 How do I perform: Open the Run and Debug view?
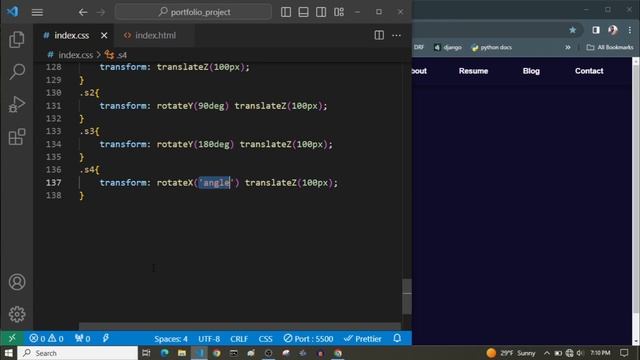coord(17,104)
